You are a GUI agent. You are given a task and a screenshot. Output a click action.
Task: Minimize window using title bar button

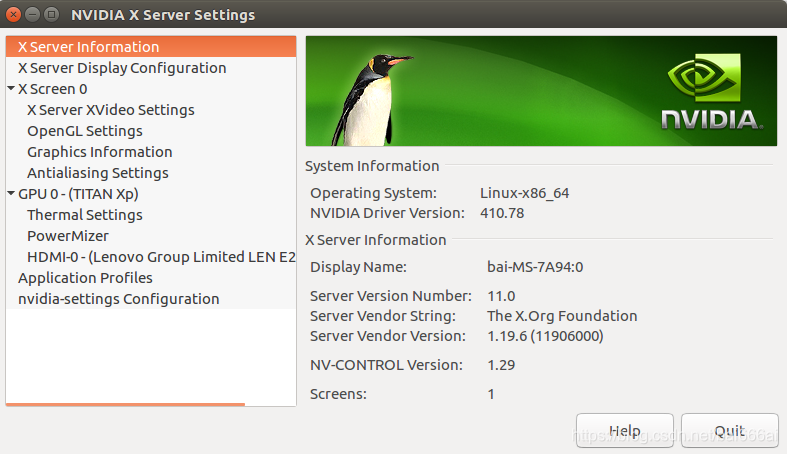(x=33, y=15)
